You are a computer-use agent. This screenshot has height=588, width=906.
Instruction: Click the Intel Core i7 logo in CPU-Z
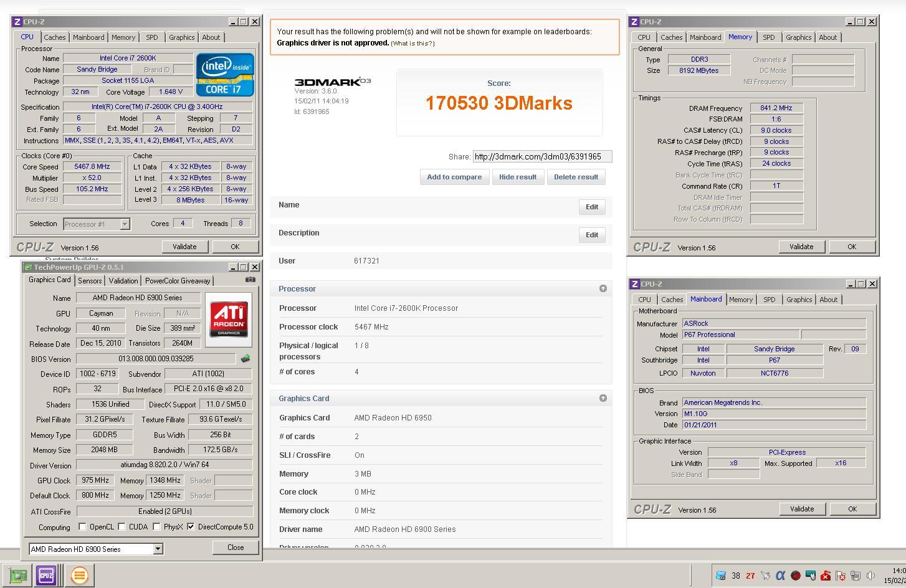[225, 75]
